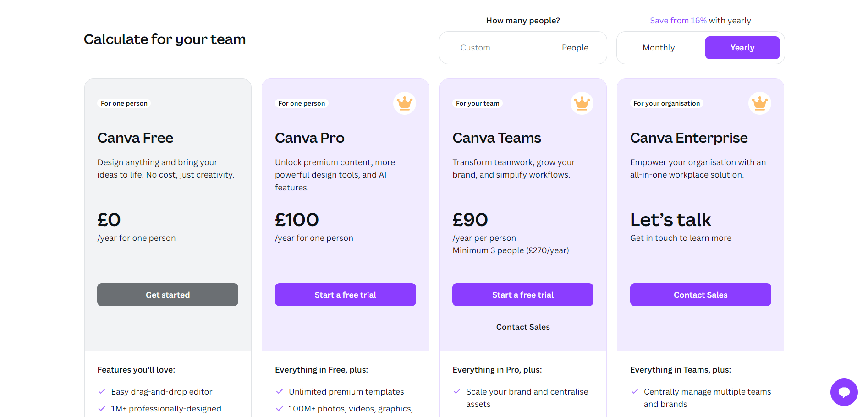This screenshot has height=417, width=868.
Task: Click 'Contact Sales' on the Enterprise card
Action: [x=700, y=295]
